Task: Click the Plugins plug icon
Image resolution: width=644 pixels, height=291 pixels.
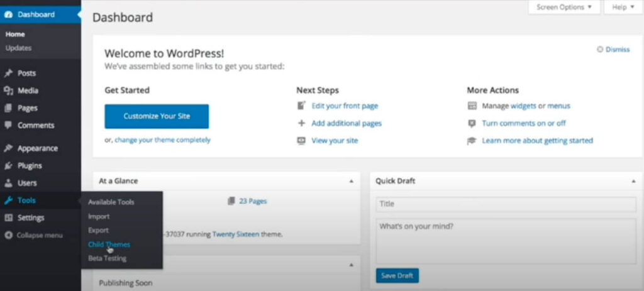Action: coord(9,166)
